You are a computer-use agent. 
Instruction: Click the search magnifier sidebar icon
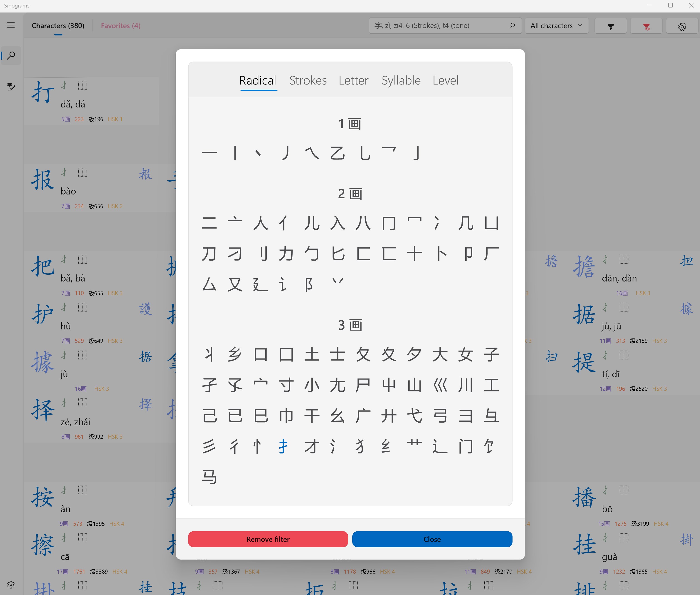[x=11, y=55]
